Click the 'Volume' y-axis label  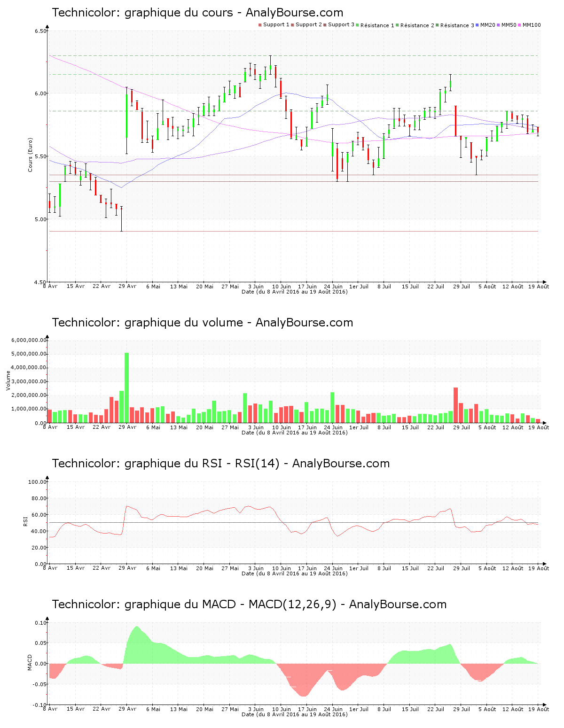point(8,380)
